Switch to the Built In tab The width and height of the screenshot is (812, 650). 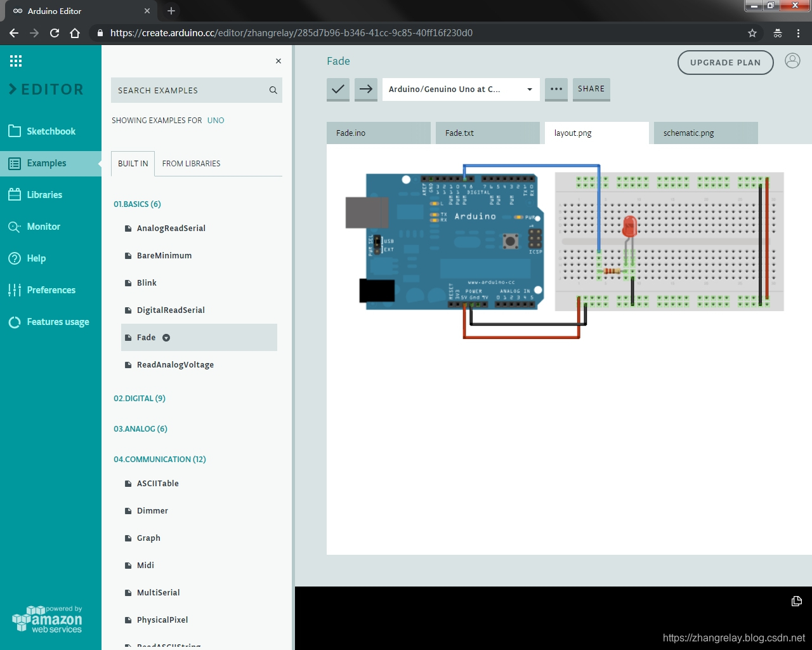133,163
